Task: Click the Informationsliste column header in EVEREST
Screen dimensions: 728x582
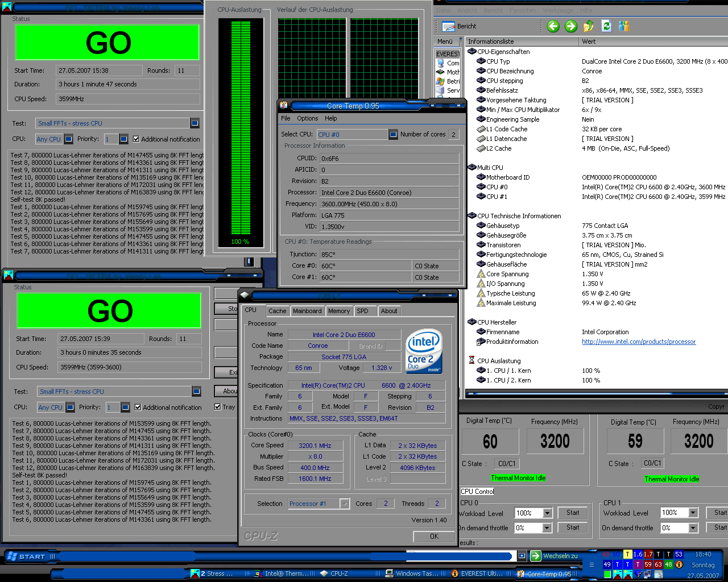Action: coord(522,41)
